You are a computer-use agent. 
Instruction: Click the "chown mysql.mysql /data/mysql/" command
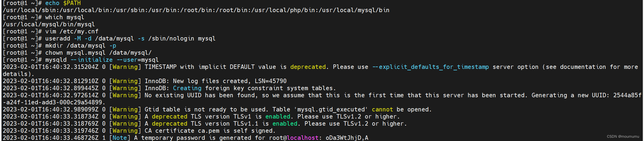[98, 53]
